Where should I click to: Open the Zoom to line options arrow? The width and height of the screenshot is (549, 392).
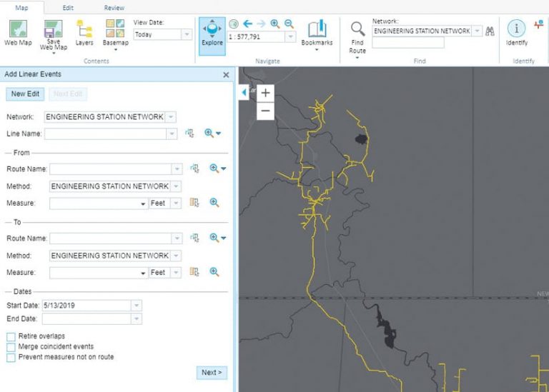coord(219,134)
